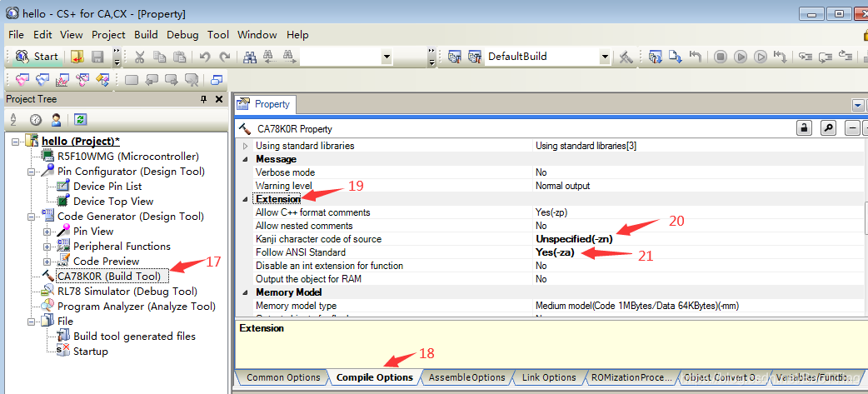Select R5F10WMG (Microcontroller) node

(128, 157)
